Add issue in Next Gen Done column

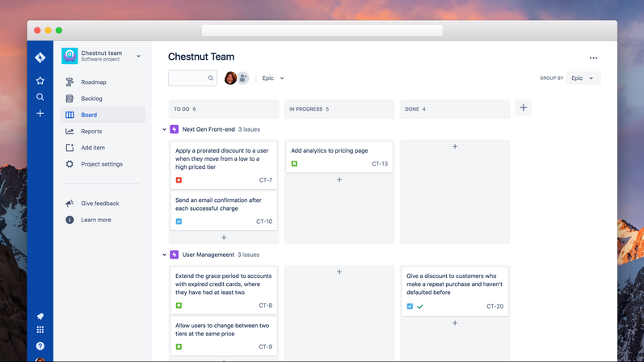455,146
